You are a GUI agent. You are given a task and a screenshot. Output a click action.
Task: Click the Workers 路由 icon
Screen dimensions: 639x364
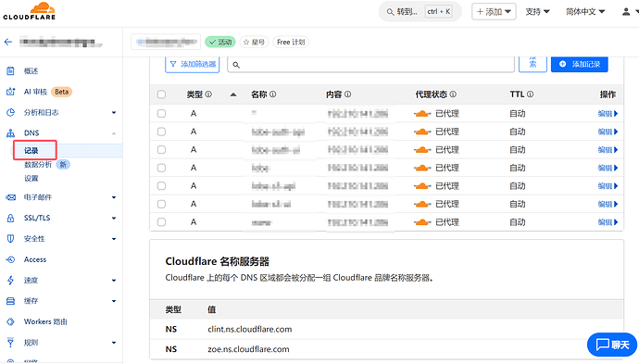[x=10, y=321]
